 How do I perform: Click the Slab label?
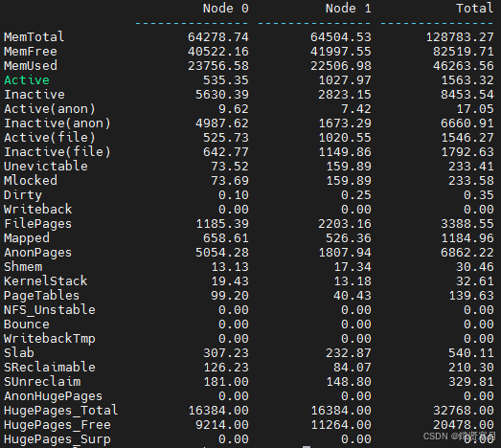point(19,353)
